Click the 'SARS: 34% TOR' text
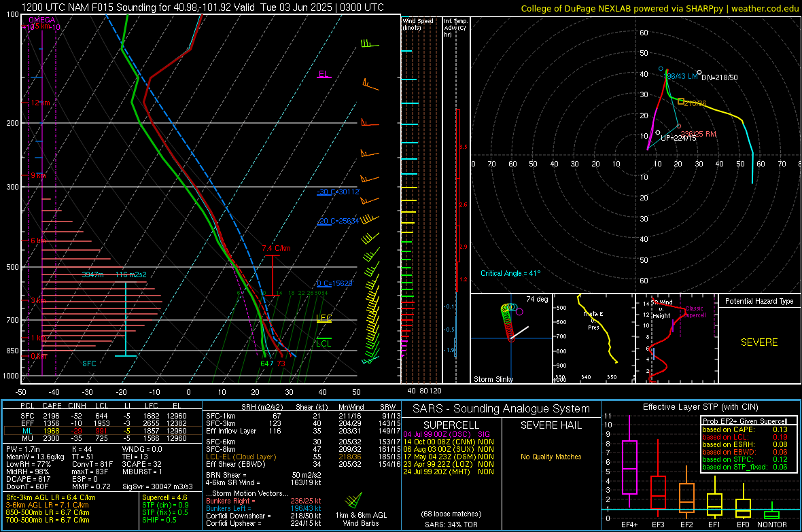 (x=451, y=525)
